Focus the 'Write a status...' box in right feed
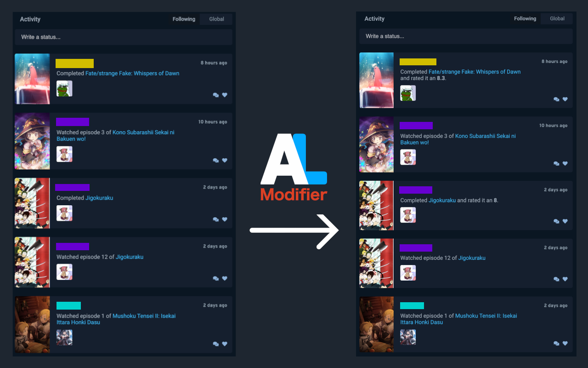The image size is (588, 368). (x=466, y=36)
